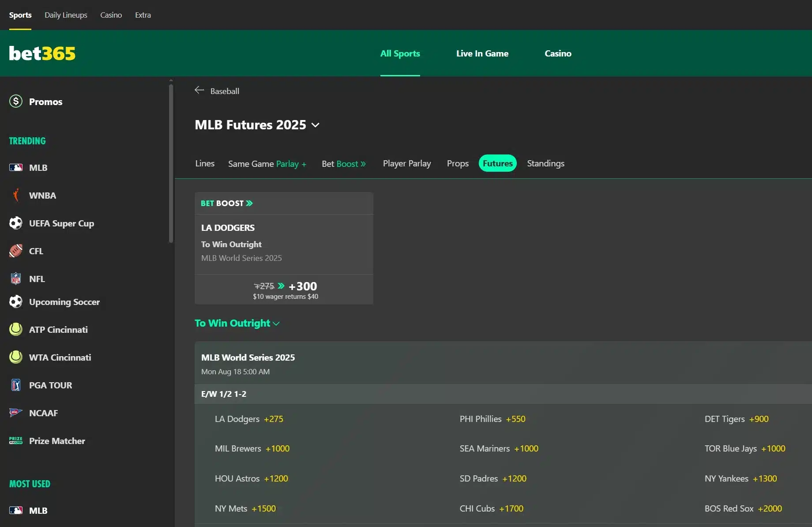Open Casino in the top bar
The width and height of the screenshot is (812, 527).
[x=111, y=15]
